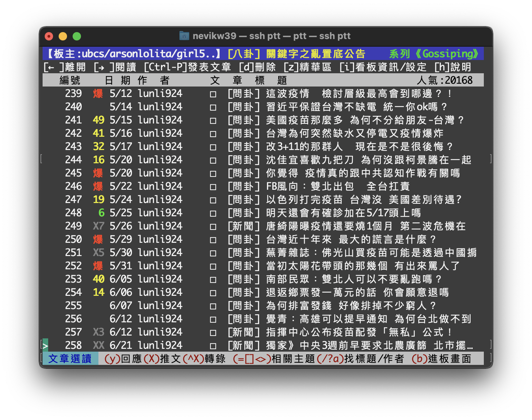The image size is (532, 420).
Task: Click the folder icon in the title bar
Action: tap(184, 36)
